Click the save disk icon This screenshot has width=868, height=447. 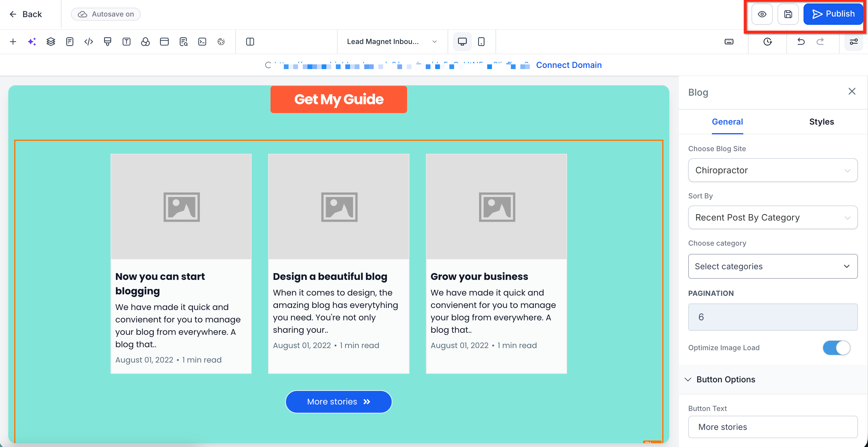click(788, 14)
